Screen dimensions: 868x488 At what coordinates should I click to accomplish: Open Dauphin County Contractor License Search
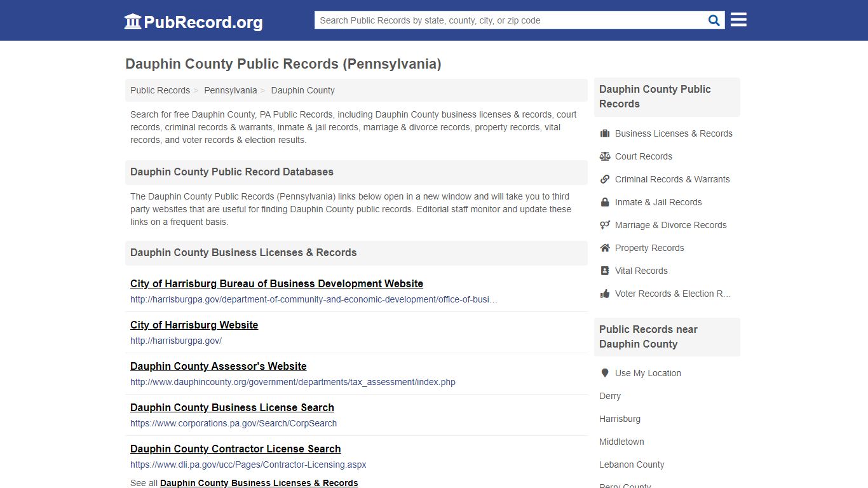236,449
